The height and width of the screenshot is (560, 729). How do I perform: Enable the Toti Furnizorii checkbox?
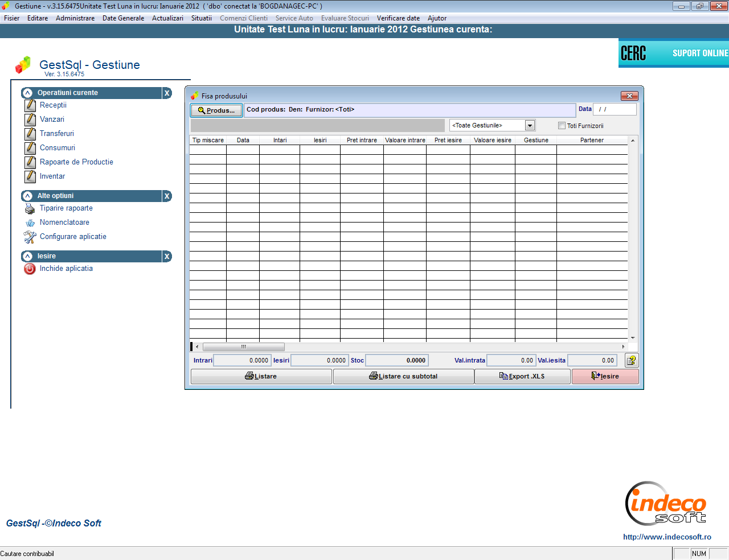[x=562, y=126]
